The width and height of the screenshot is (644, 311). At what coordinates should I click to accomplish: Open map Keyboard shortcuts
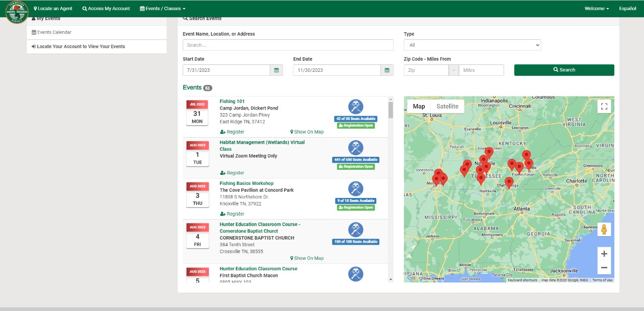pos(522,280)
